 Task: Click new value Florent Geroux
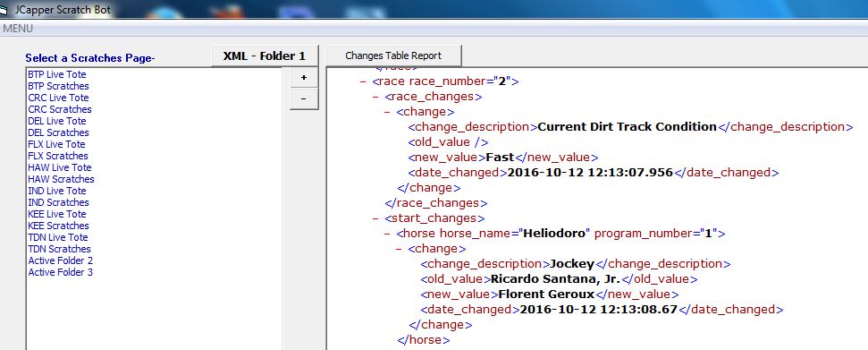point(546,294)
